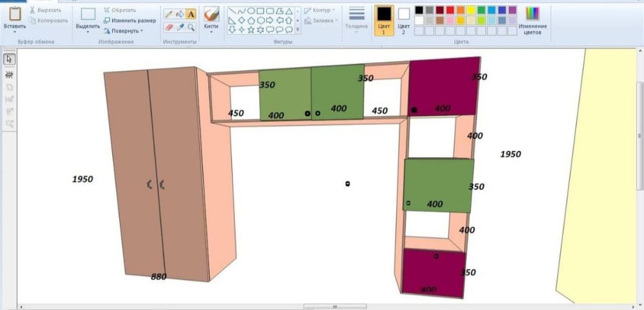644x310 pixels.
Task: Click the arrow pointer tool in left sidebar
Action: click(10, 59)
